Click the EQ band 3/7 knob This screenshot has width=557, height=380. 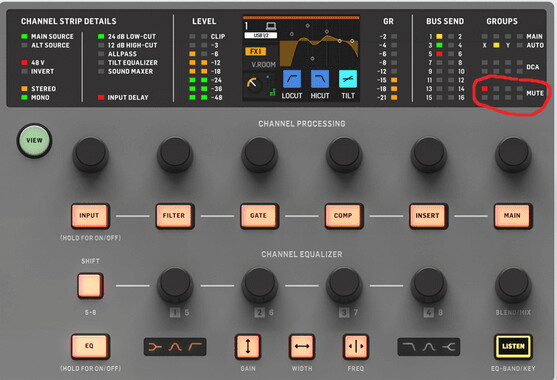pyautogui.click(x=344, y=285)
